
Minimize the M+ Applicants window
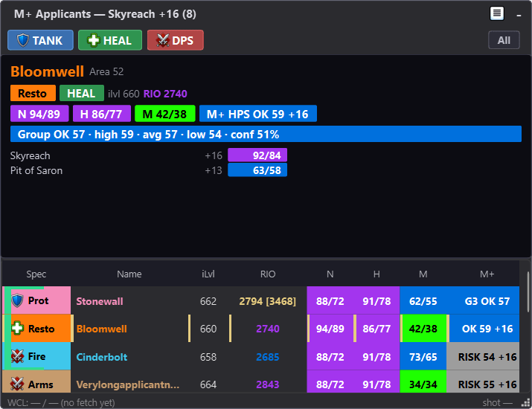point(519,15)
